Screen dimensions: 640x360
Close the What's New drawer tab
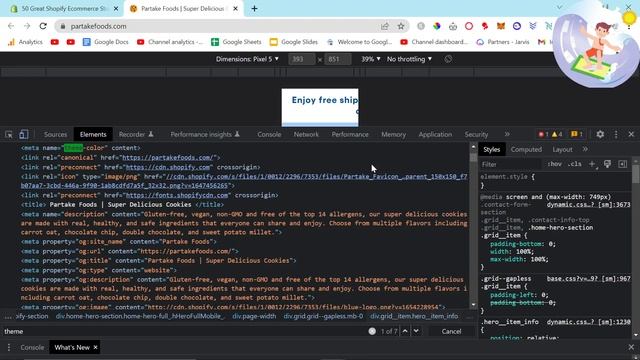click(96, 347)
